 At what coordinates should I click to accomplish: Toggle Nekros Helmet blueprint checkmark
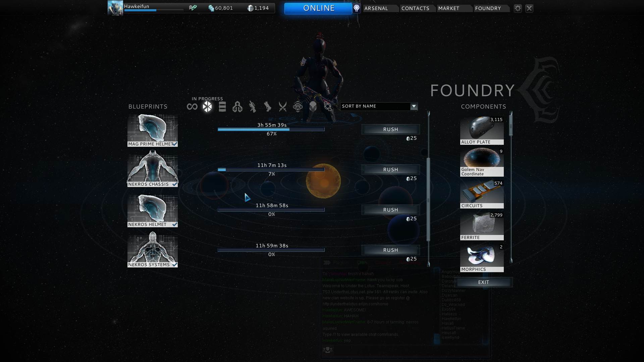pyautogui.click(x=174, y=224)
